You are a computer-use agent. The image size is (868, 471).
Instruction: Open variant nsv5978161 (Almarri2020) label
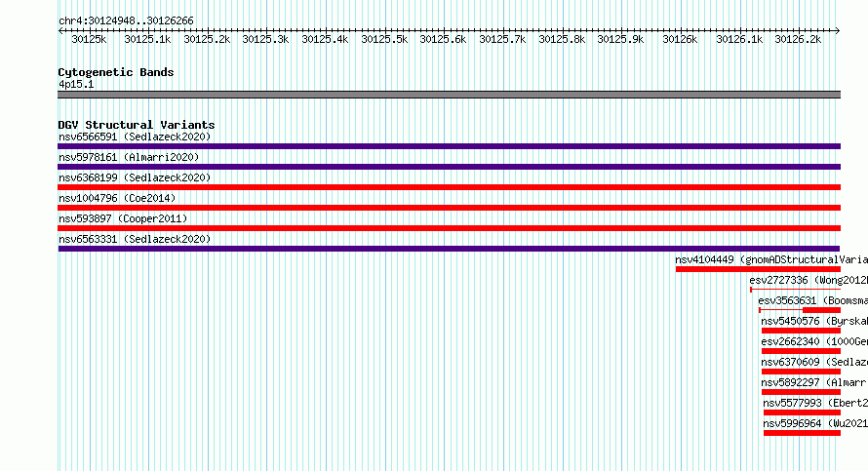pos(129,157)
